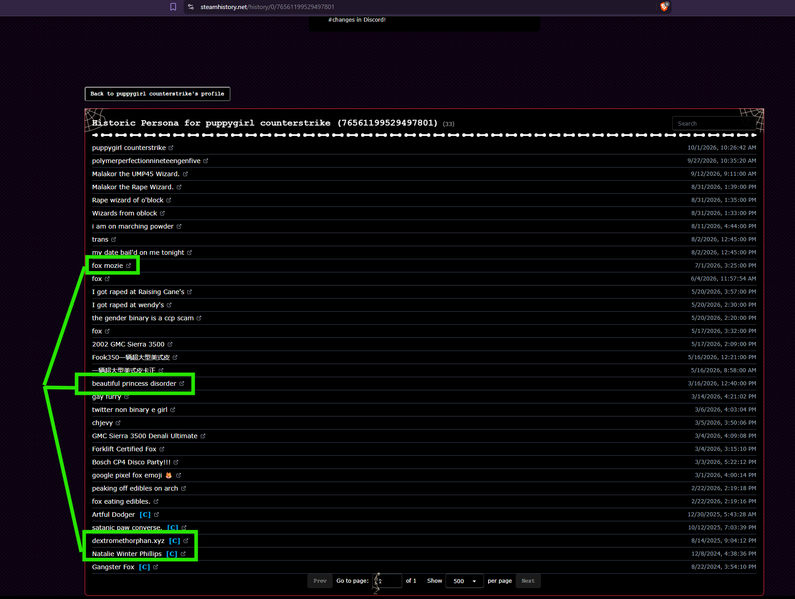Select the chjevy name entry
Viewport: 795px width, 599px height.
point(102,423)
